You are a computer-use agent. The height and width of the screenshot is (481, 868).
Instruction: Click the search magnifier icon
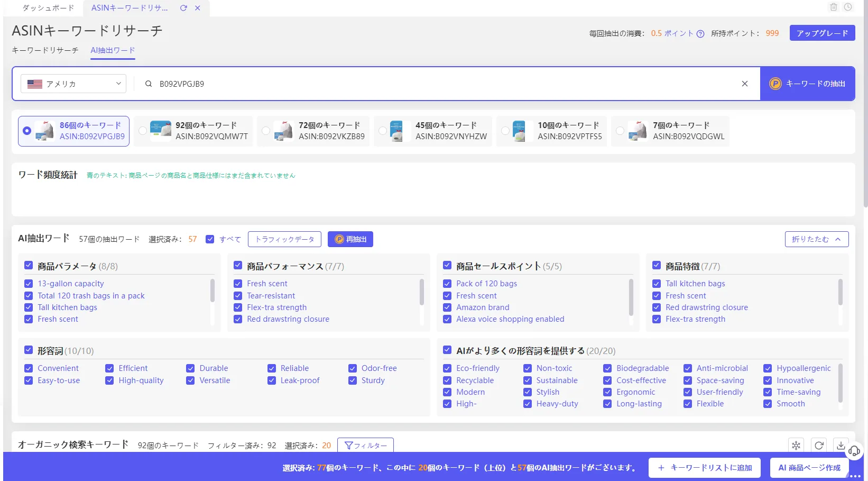[x=149, y=84]
